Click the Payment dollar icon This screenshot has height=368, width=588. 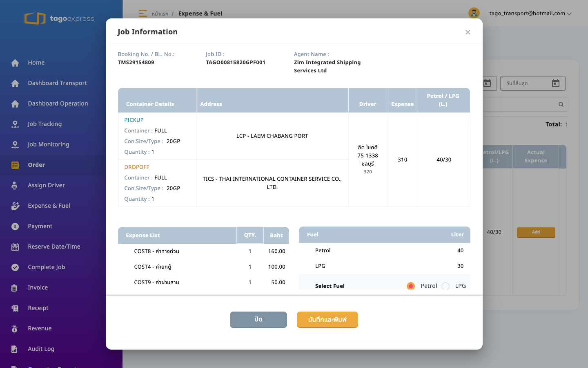15,226
